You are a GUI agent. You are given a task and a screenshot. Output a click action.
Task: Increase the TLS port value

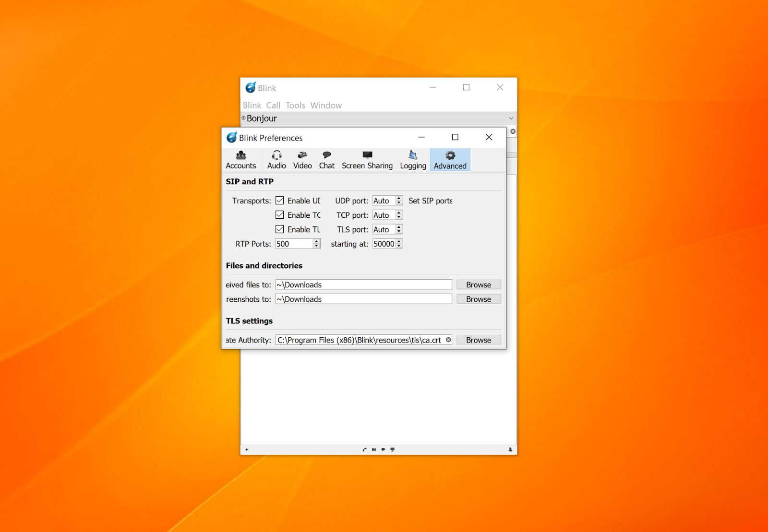tap(399, 227)
